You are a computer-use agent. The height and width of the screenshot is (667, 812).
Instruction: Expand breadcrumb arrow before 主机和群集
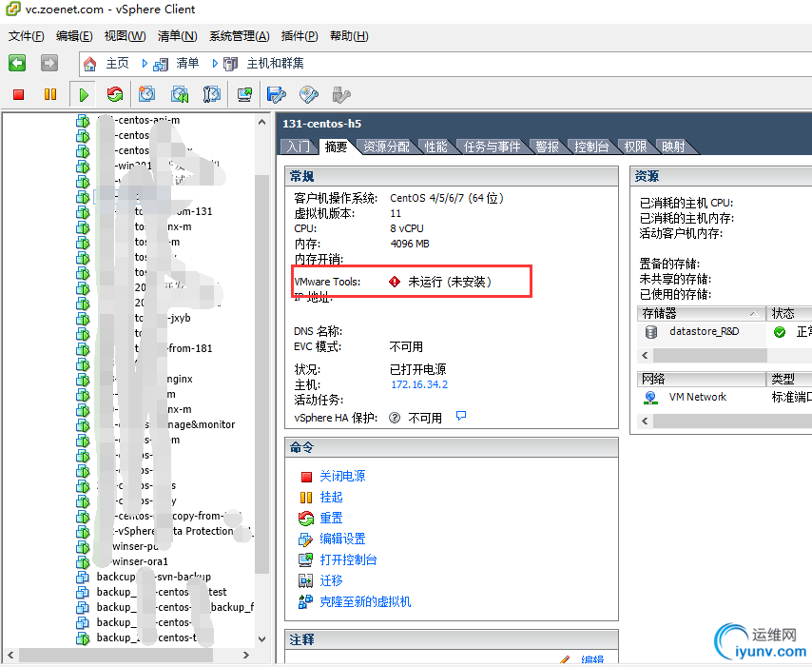(215, 64)
